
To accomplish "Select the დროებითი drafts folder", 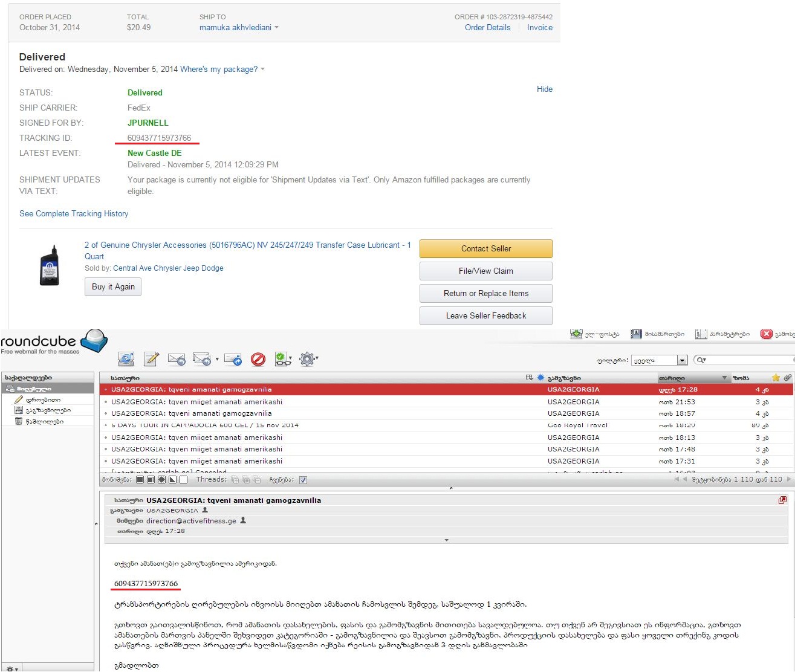I will [x=43, y=399].
